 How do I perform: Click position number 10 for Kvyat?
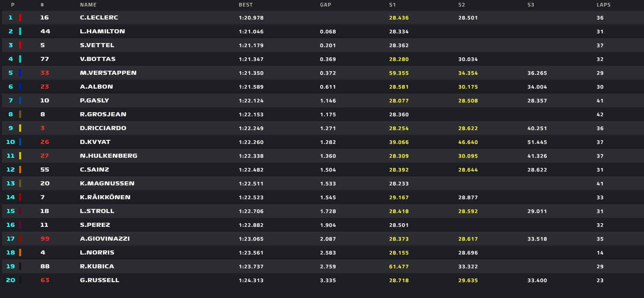coord(11,142)
